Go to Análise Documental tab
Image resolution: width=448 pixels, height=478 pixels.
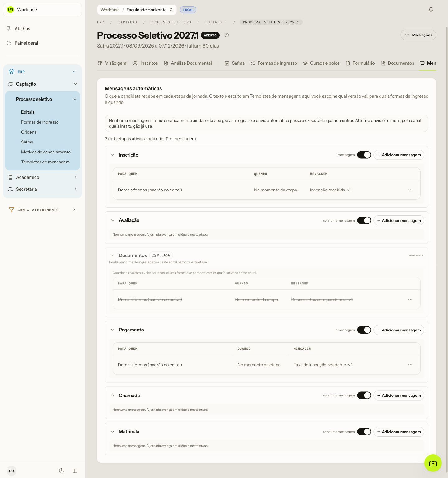[188, 63]
